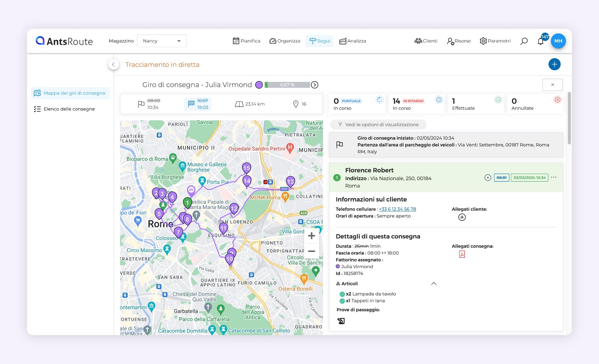
Task: Click the route start flag icon in list
Action: [x=340, y=144]
